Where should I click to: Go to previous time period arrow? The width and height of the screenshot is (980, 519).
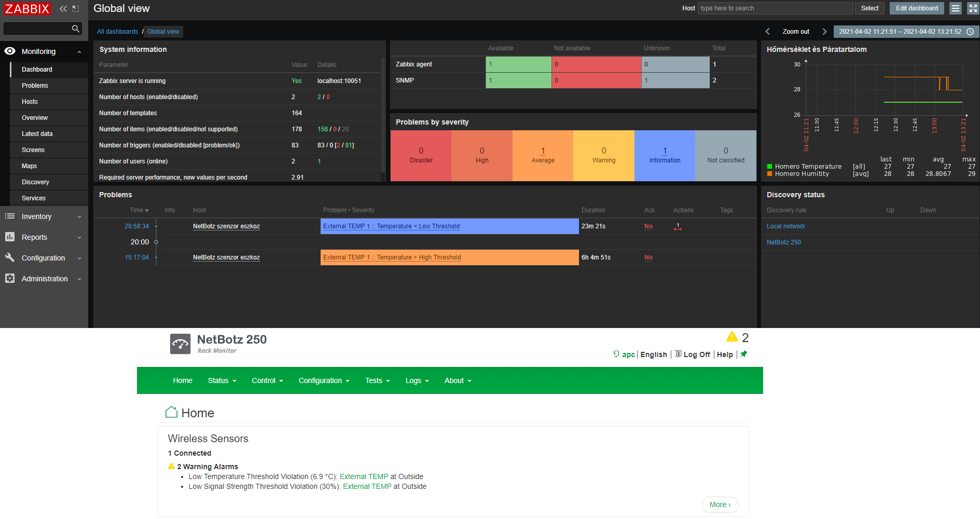pyautogui.click(x=768, y=32)
